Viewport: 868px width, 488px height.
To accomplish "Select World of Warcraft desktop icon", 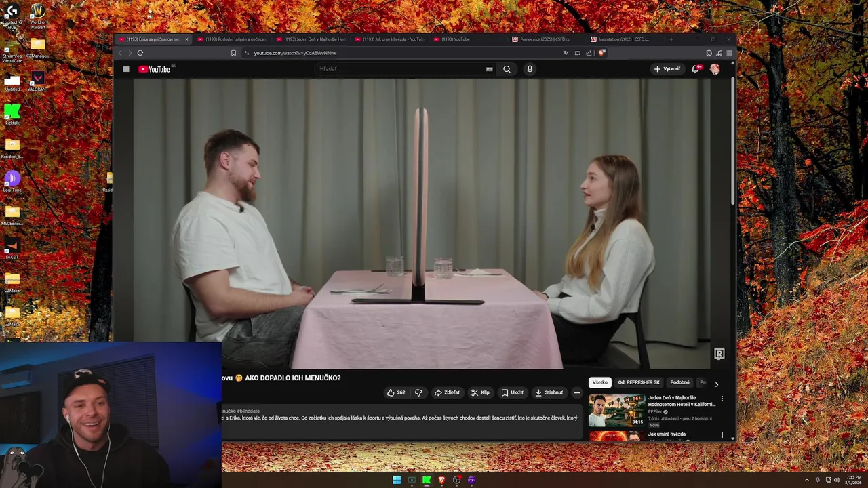I will [x=38, y=16].
